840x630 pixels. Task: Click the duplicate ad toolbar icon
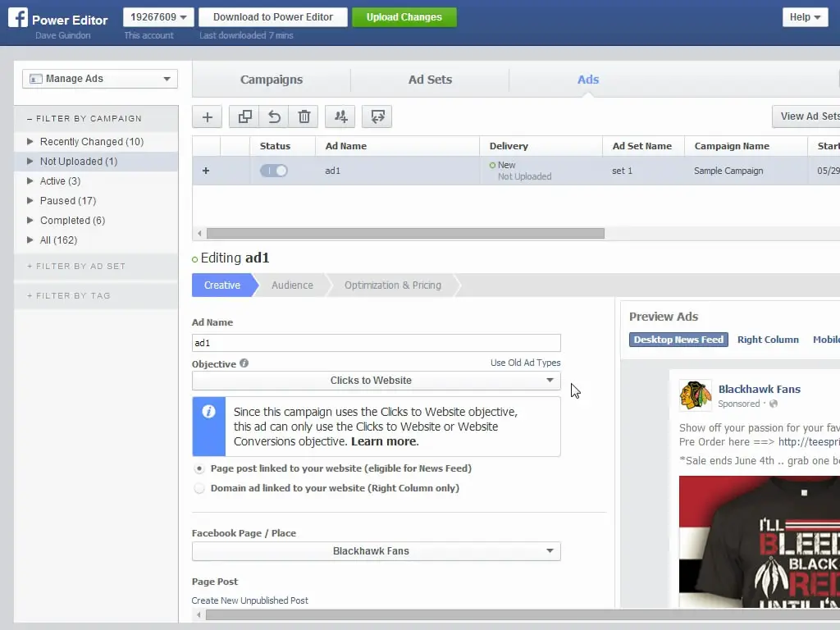[244, 116]
